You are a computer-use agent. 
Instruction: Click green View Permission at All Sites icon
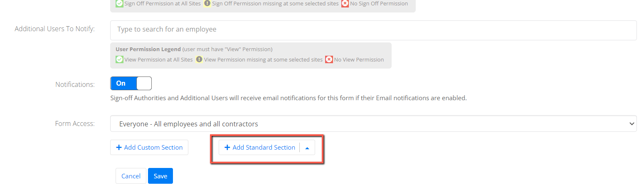pos(119,59)
